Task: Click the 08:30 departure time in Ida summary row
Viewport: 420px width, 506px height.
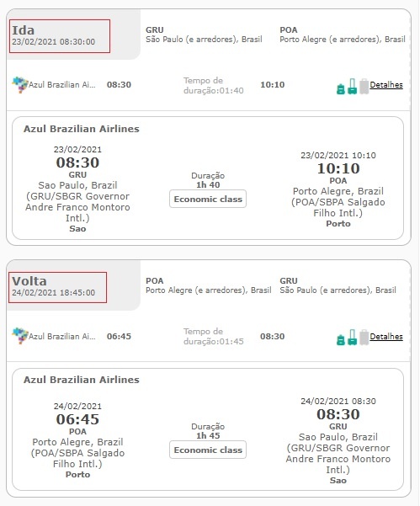Action: pyautogui.click(x=119, y=85)
